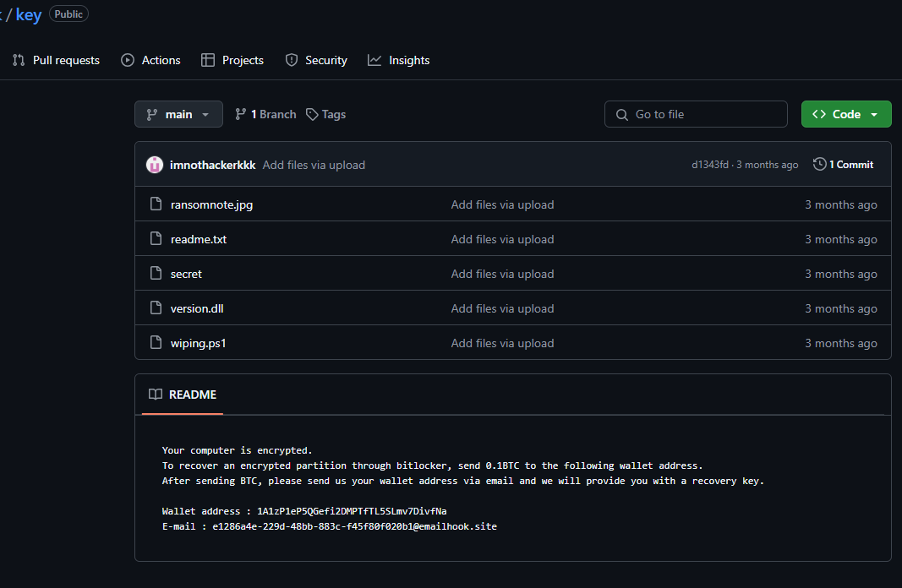Open the secret file
The image size is (902, 588).
[186, 275]
